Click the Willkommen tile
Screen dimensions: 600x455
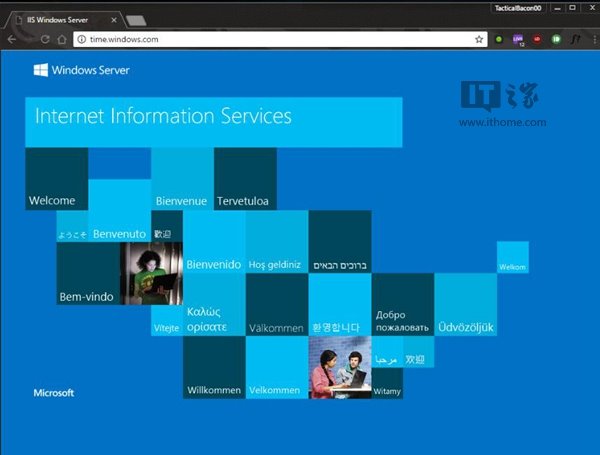[x=214, y=367]
